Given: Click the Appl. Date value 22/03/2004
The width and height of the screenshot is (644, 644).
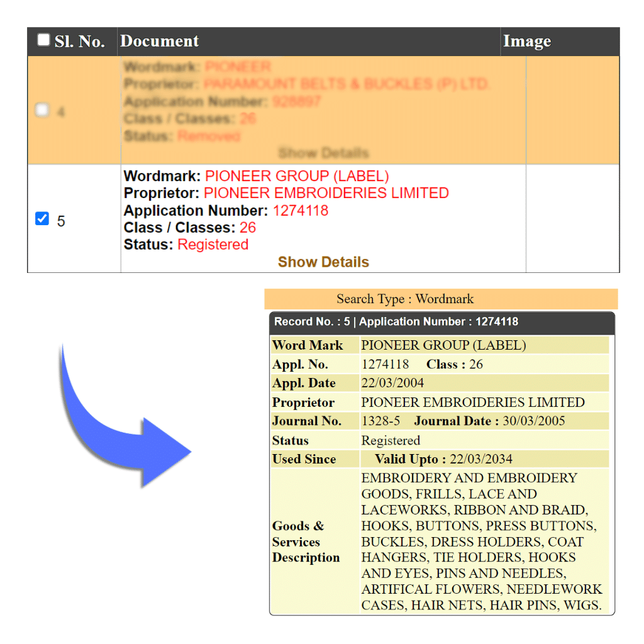Looking at the screenshot, I should click(392, 383).
